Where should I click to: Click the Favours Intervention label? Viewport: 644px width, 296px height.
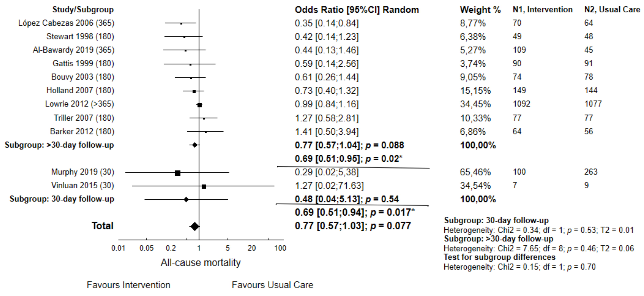click(x=129, y=285)
